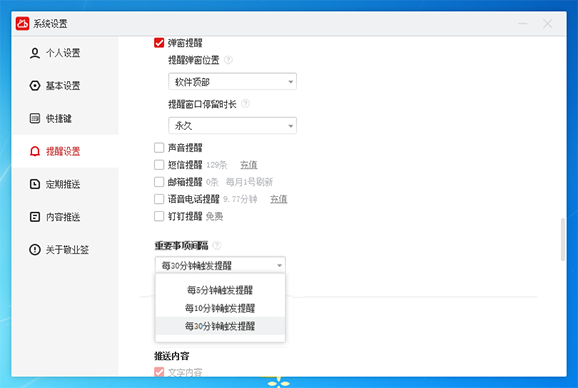
Task: Select 每10分钟触发提醒 option
Action: coord(220,308)
